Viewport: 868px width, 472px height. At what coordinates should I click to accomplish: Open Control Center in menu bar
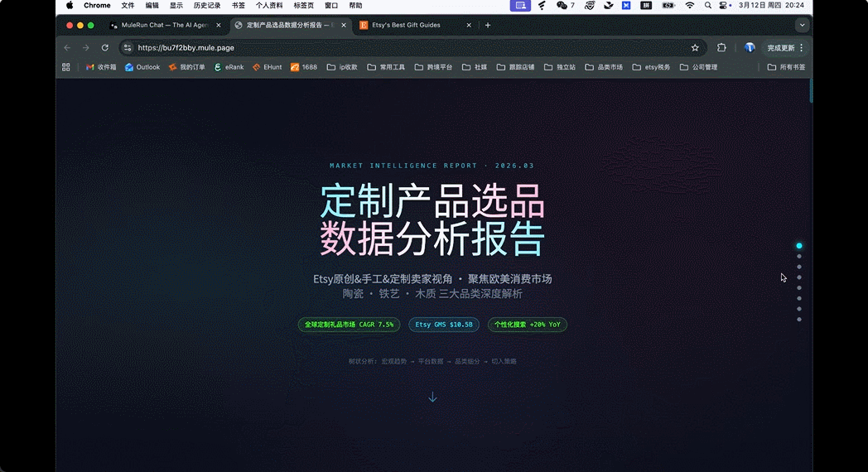click(x=725, y=6)
